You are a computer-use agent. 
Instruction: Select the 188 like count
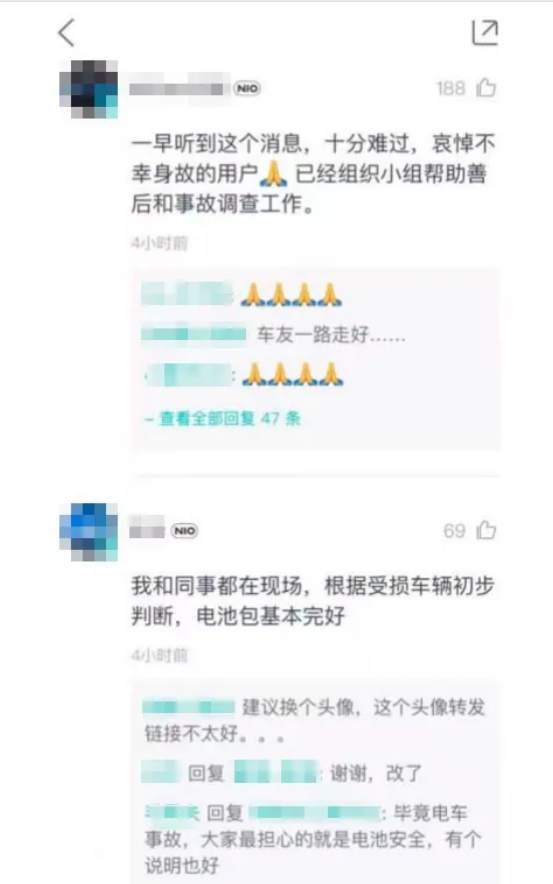click(450, 89)
